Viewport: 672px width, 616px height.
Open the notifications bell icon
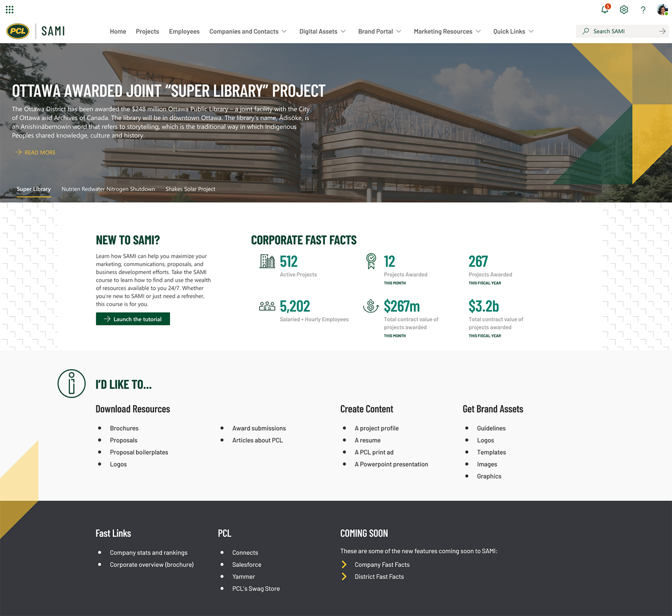click(x=605, y=9)
